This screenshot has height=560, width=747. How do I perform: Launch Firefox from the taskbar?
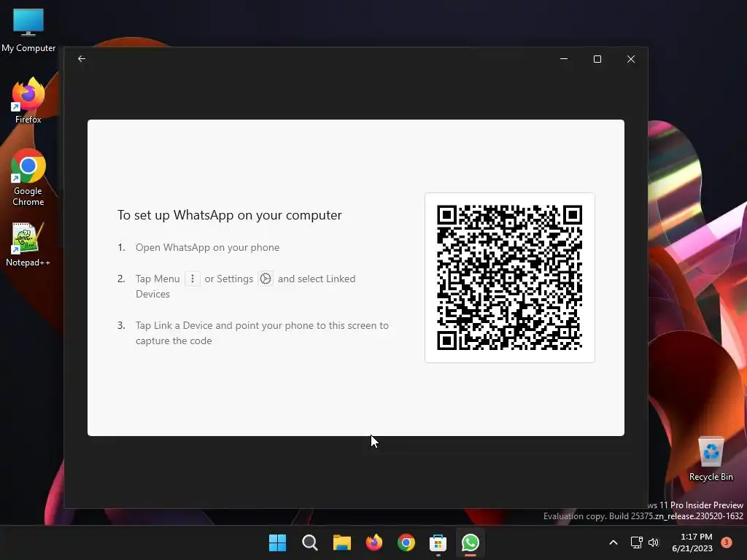(374, 542)
